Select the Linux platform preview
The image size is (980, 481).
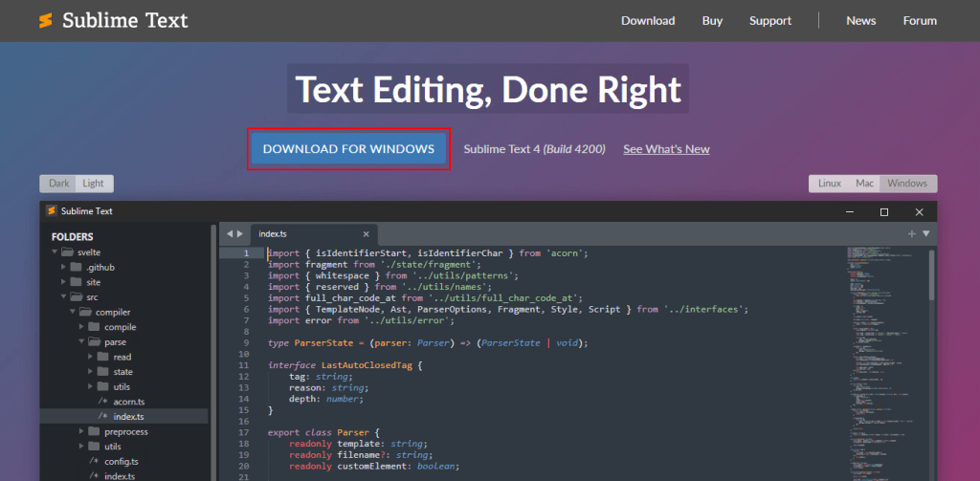(829, 184)
